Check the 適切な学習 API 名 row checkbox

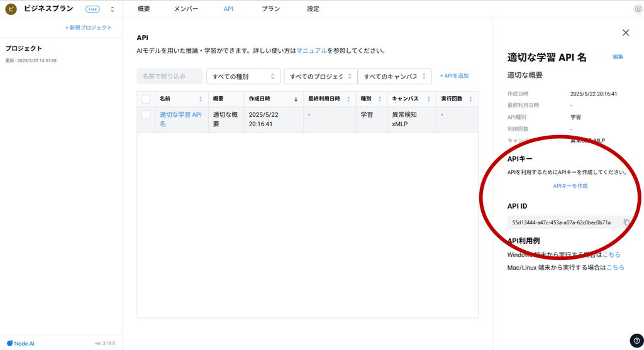tap(146, 115)
